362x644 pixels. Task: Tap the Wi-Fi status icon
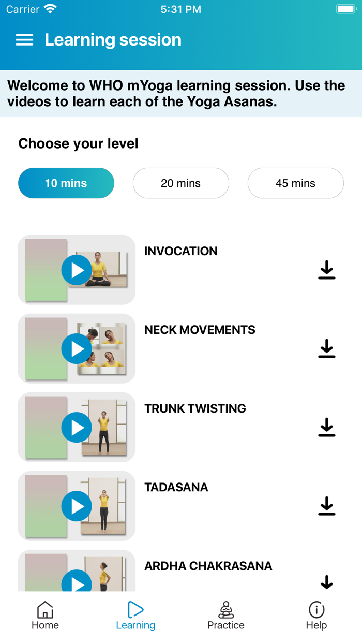(50, 8)
